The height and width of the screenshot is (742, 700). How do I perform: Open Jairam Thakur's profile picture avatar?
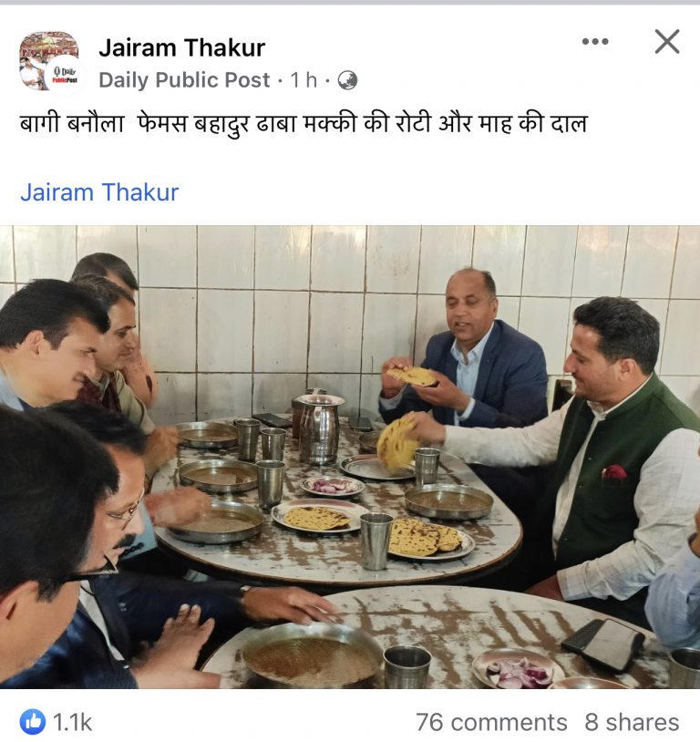[x=48, y=60]
